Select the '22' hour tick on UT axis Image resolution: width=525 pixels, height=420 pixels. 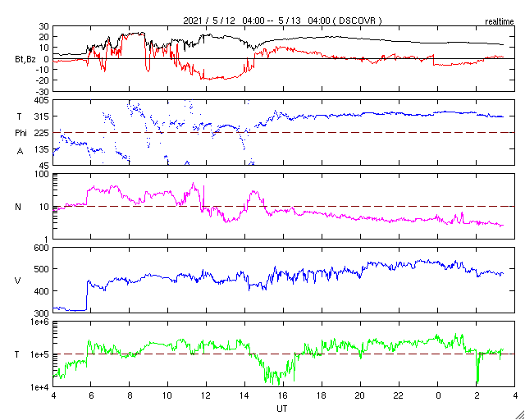pyautogui.click(x=399, y=395)
